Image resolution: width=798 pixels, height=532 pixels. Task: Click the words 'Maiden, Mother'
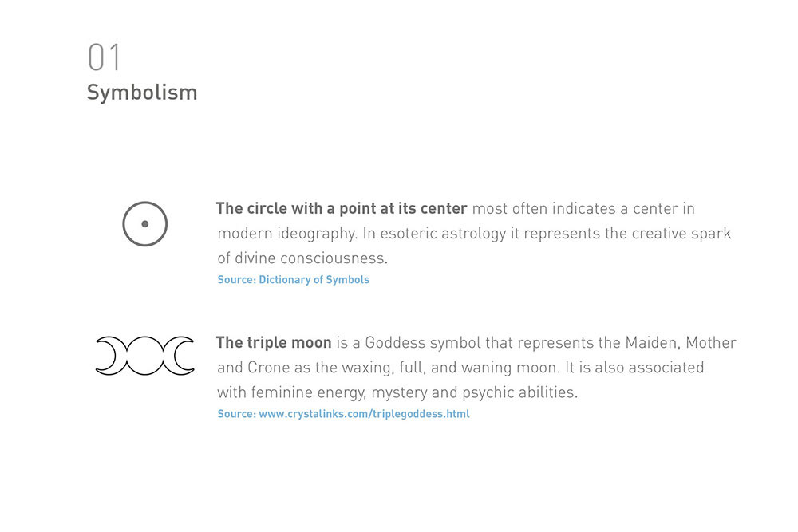681,342
